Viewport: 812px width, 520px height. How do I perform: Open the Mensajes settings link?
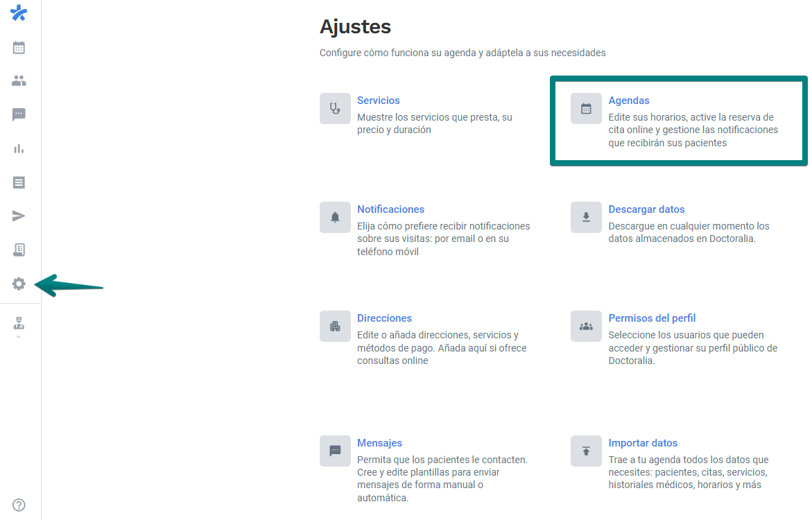click(379, 442)
